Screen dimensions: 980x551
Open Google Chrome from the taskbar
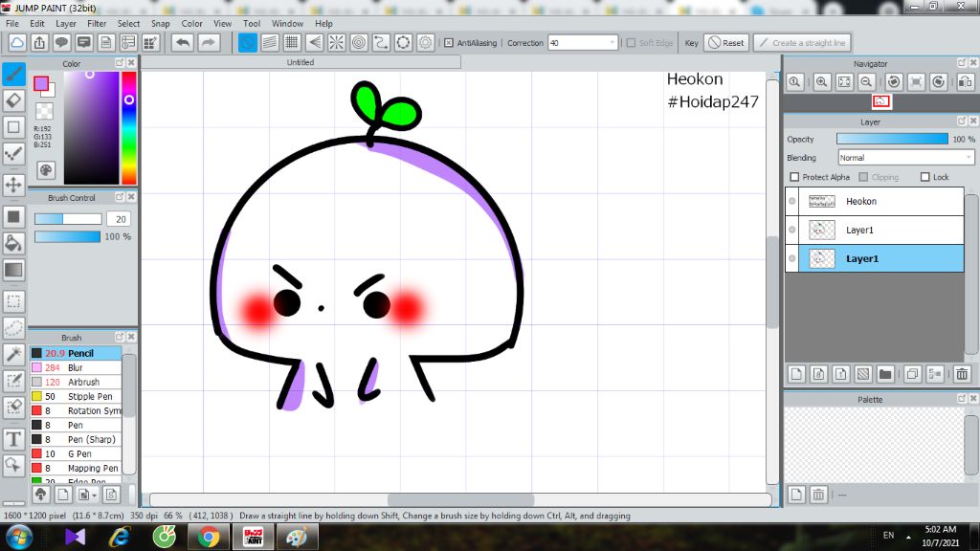pyautogui.click(x=209, y=538)
